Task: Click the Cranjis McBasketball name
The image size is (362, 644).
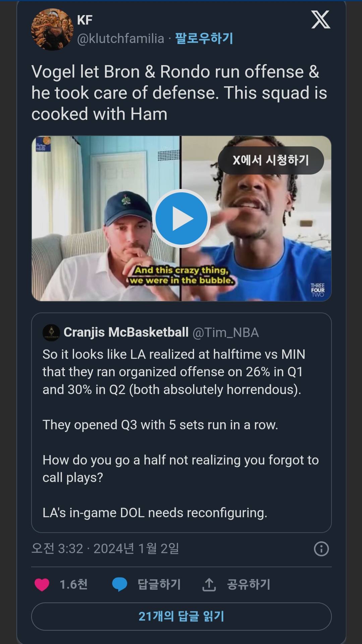Action: (x=126, y=332)
